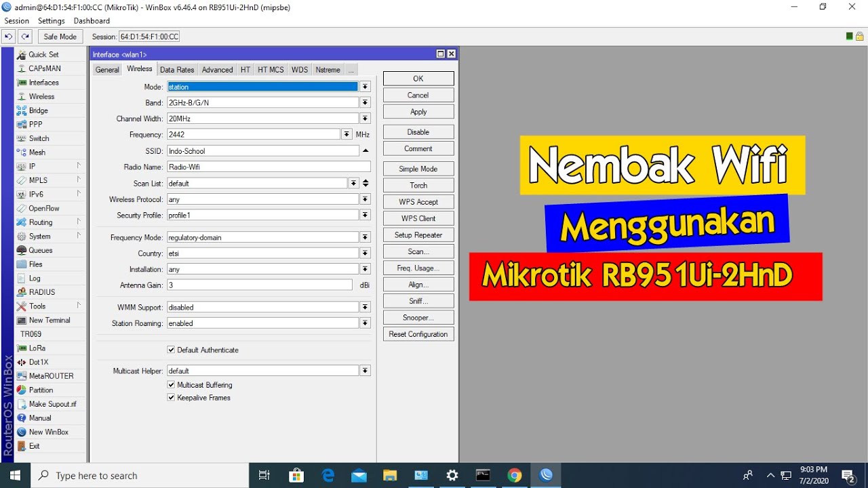Toggle Multicast Buffering checkbox
Image resolution: width=868 pixels, height=488 pixels.
171,385
